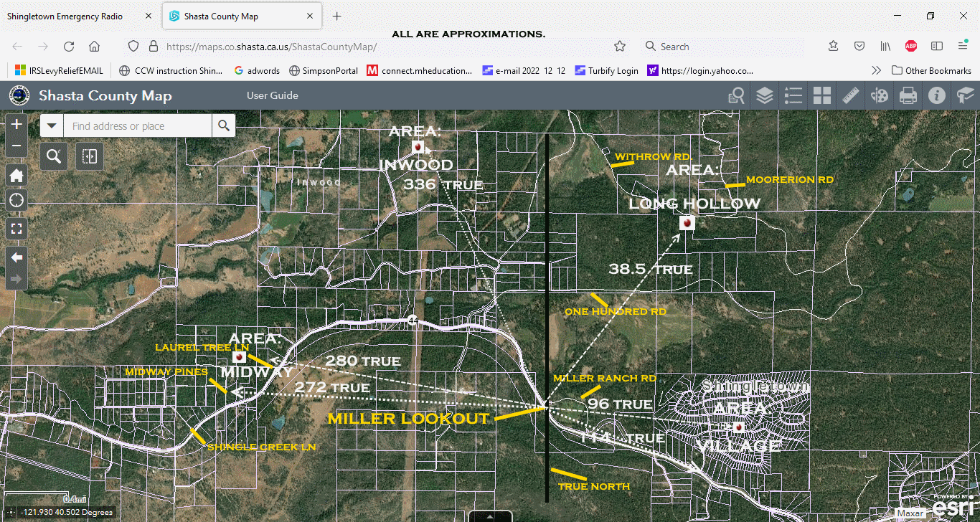Expand the search source dropdown arrow

pyautogui.click(x=52, y=126)
